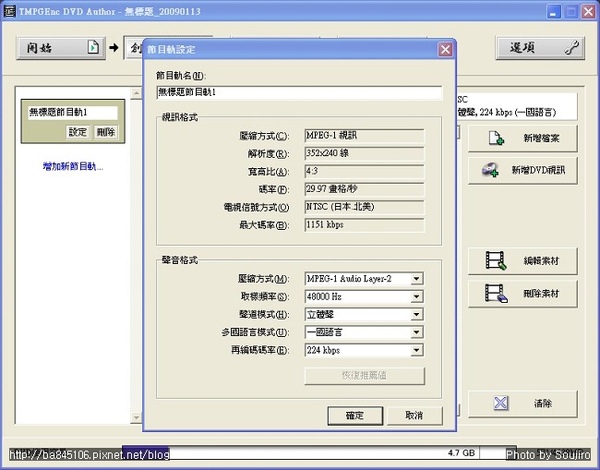
Task: Close the 節目軌設定 dialog
Action: pos(445,49)
